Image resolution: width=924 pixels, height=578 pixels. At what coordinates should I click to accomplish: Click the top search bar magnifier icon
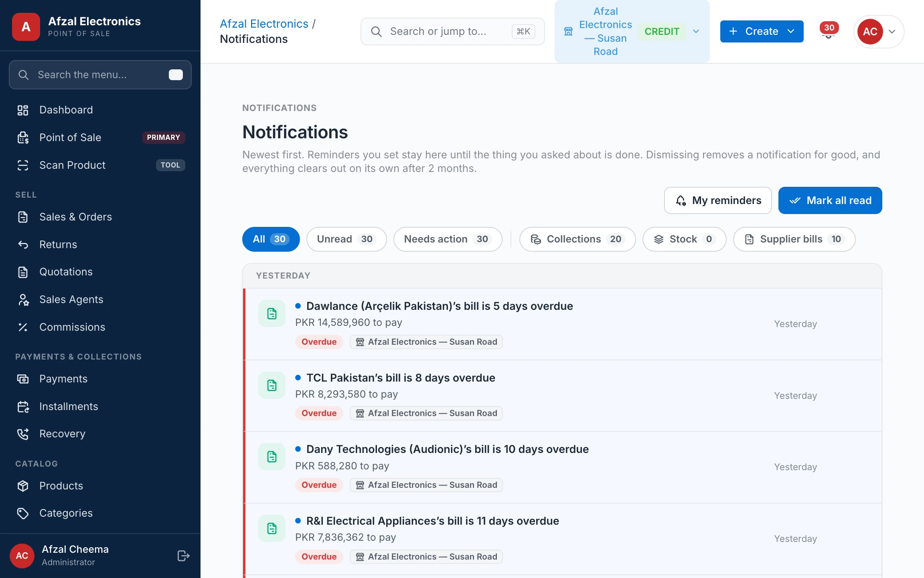pyautogui.click(x=376, y=31)
